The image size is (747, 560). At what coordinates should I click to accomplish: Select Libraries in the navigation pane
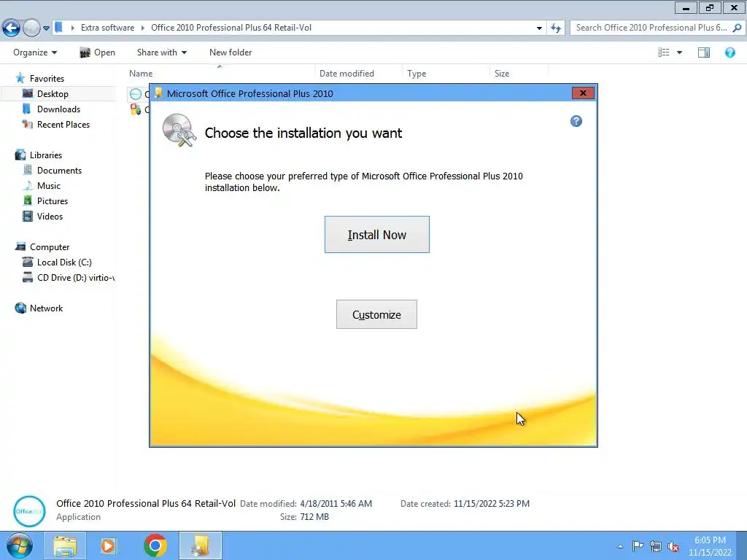(x=46, y=155)
